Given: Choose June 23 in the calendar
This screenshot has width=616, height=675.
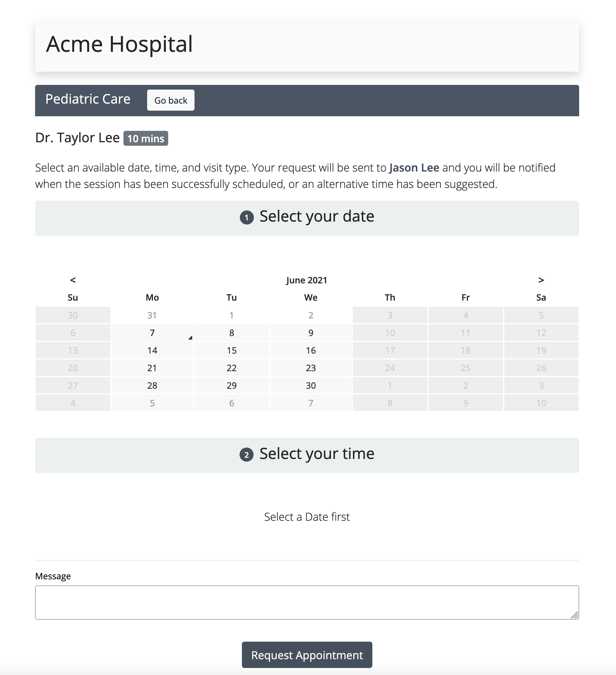Looking at the screenshot, I should click(x=311, y=368).
